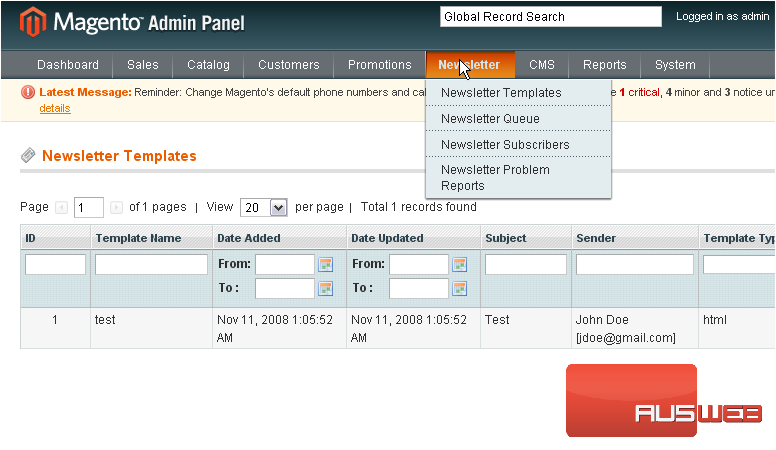
Task: Select Newsletter Problem Reports menu entry
Action: point(518,178)
